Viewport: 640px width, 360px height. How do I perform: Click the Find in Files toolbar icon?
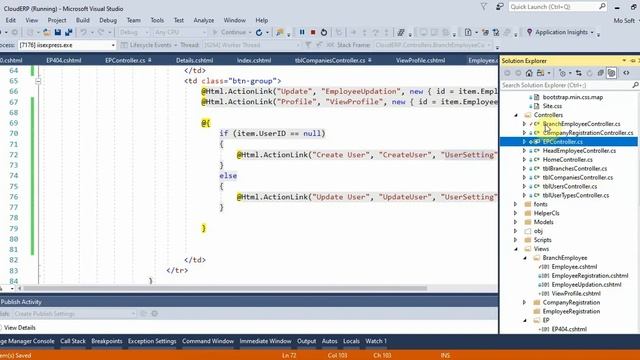(x=280, y=32)
